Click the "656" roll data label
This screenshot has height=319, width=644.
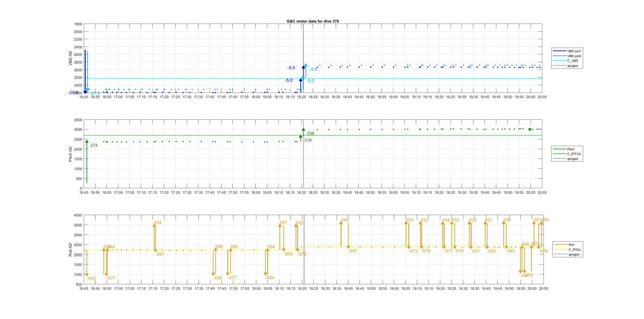(507, 220)
